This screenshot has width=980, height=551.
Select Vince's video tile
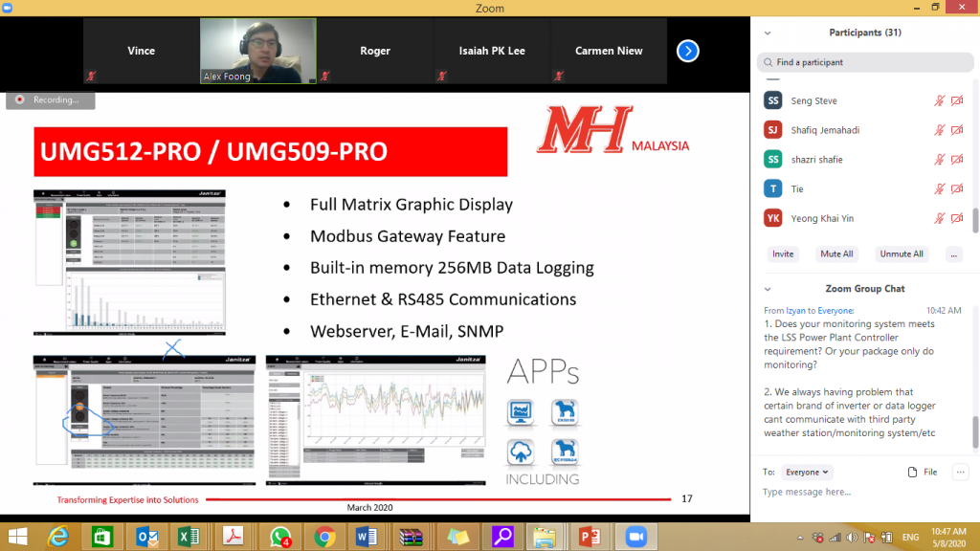coord(142,51)
